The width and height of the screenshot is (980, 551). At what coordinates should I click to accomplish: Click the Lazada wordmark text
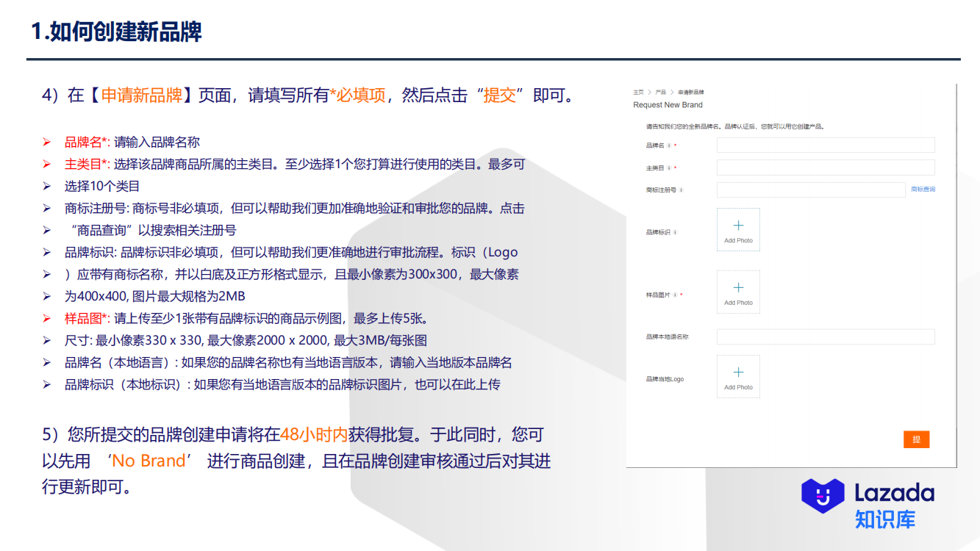click(x=894, y=492)
